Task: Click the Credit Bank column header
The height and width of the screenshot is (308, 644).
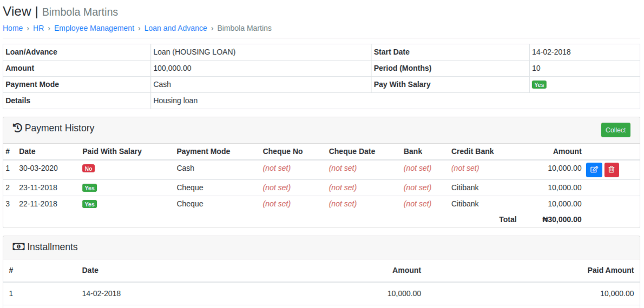Action: click(472, 151)
